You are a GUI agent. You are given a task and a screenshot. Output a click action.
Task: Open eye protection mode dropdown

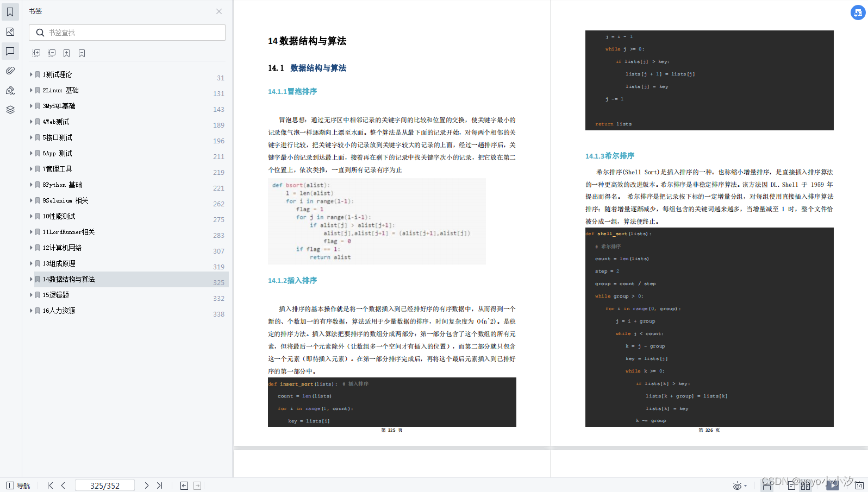point(740,485)
